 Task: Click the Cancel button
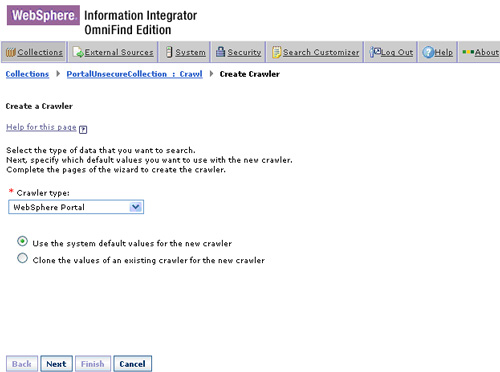point(132,364)
